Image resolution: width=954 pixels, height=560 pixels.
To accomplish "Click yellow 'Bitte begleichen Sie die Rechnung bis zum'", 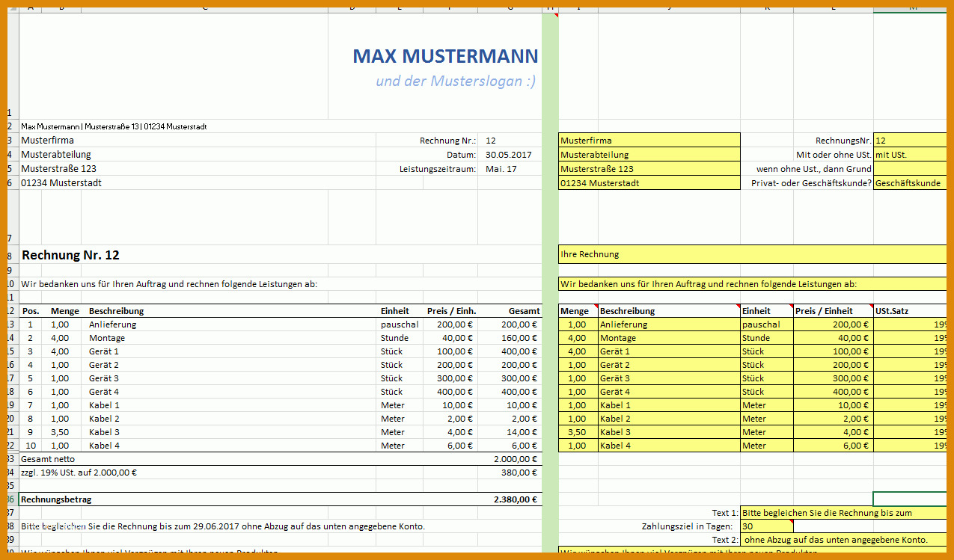I will pos(843,513).
